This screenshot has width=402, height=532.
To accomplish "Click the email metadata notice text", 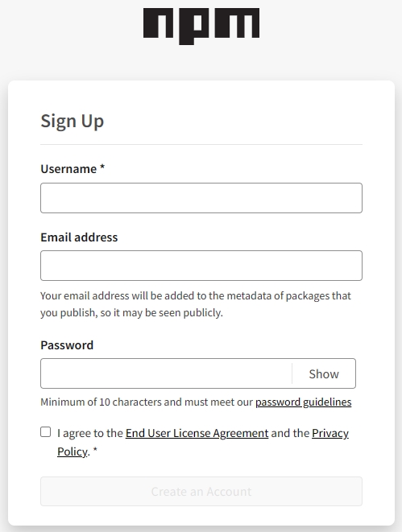I will click(x=196, y=304).
